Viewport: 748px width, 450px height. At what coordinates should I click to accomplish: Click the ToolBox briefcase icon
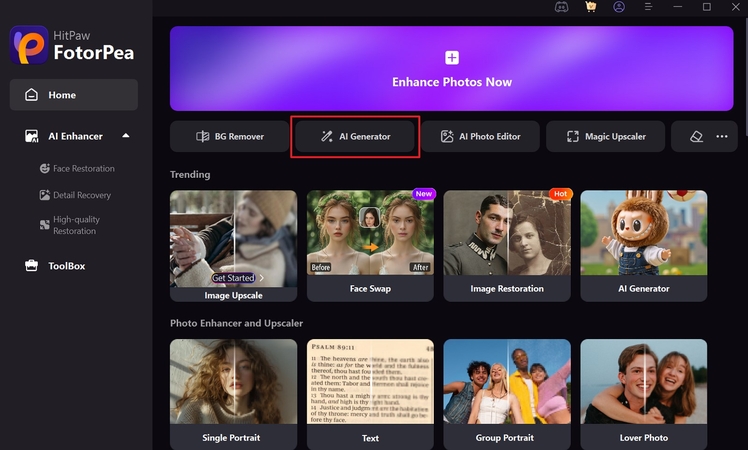pos(31,266)
